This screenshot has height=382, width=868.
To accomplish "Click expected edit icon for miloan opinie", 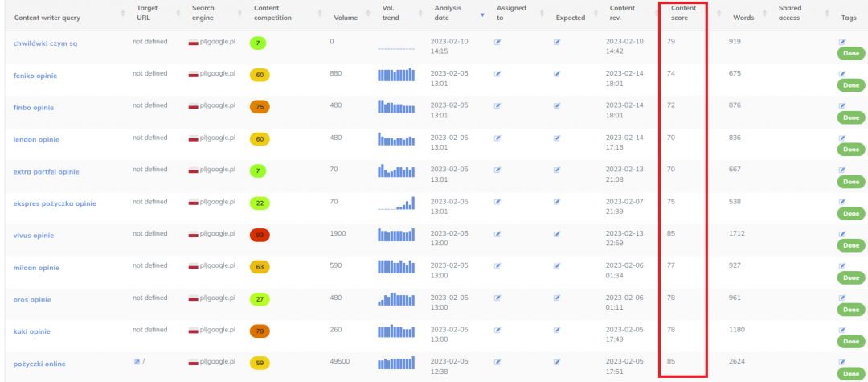I will click(556, 266).
